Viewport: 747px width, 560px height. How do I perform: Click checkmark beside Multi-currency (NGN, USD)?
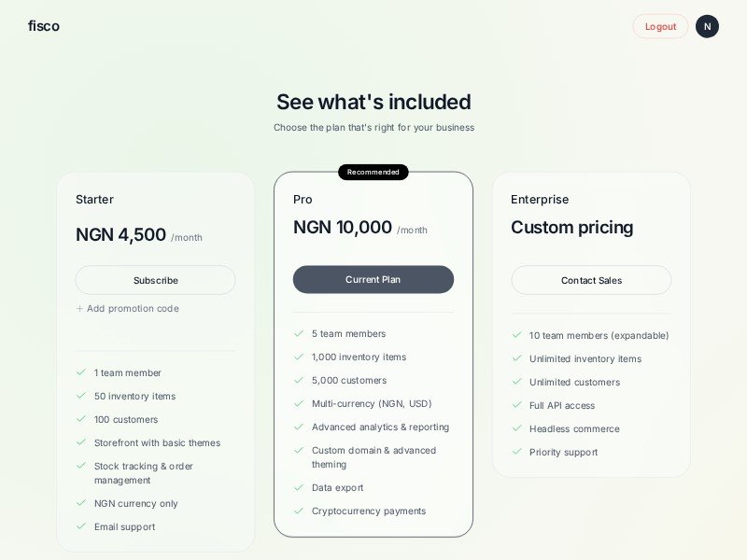point(299,403)
